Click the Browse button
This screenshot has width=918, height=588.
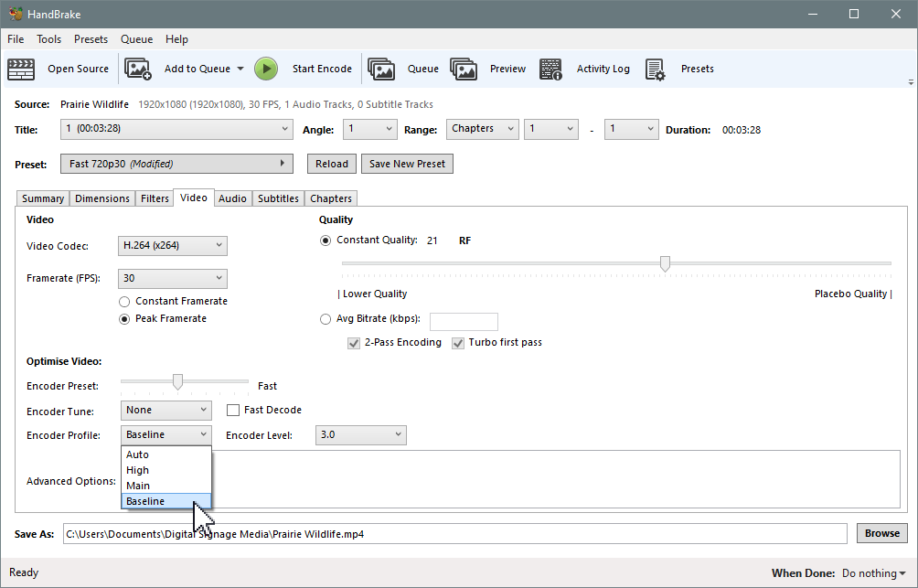click(882, 533)
